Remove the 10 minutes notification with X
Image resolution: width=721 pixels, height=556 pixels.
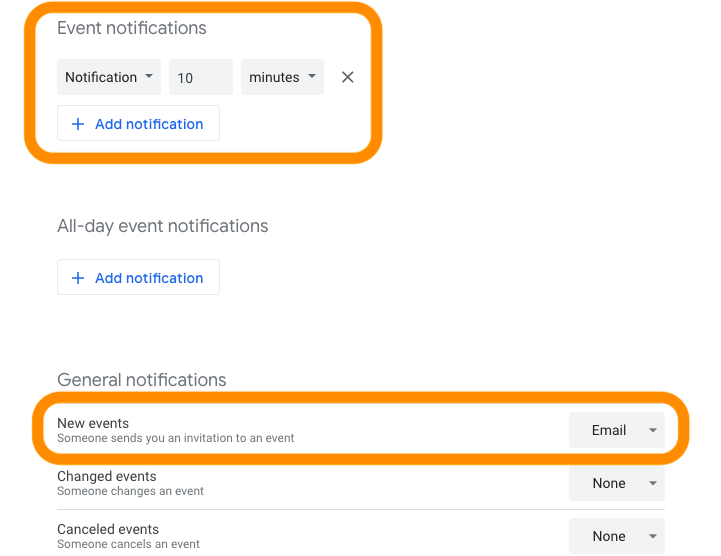tap(348, 77)
